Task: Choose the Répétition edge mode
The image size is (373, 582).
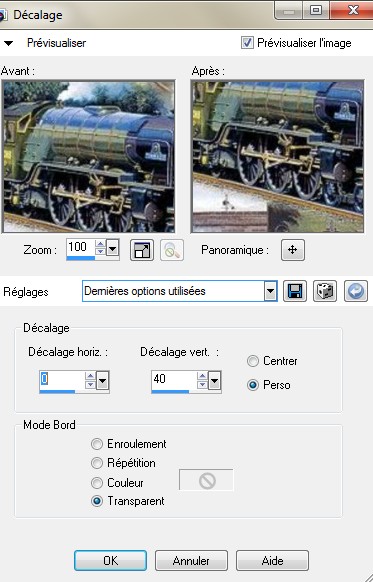Action: 97,463
